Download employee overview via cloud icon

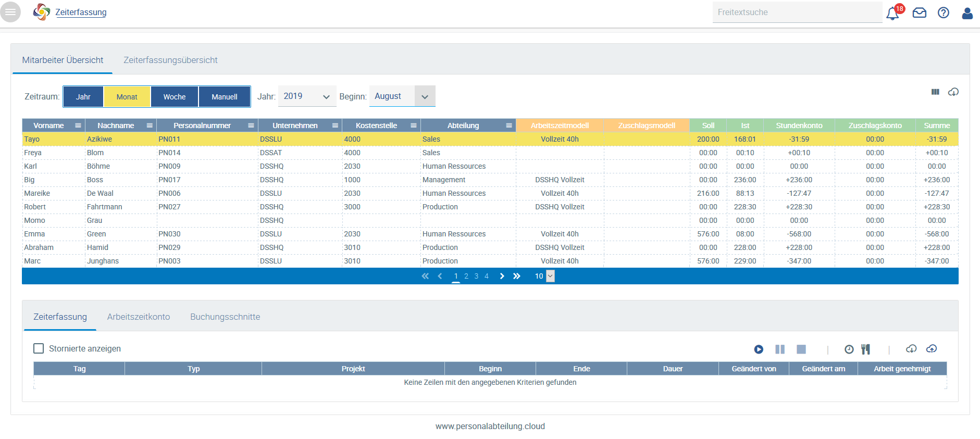click(x=953, y=92)
